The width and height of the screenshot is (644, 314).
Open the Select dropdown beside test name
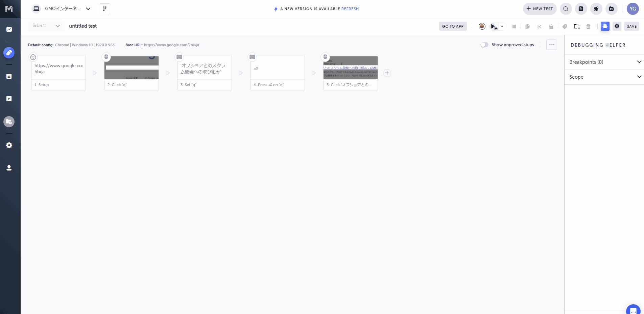point(46,26)
